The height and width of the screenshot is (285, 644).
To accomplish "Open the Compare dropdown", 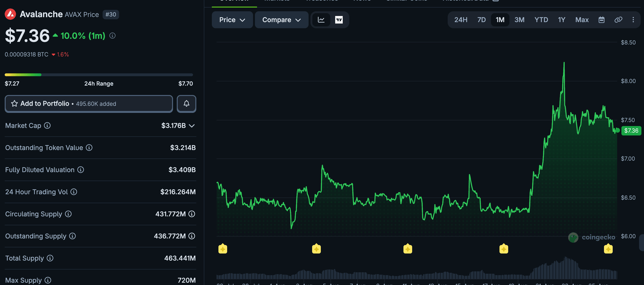I will coord(282,20).
